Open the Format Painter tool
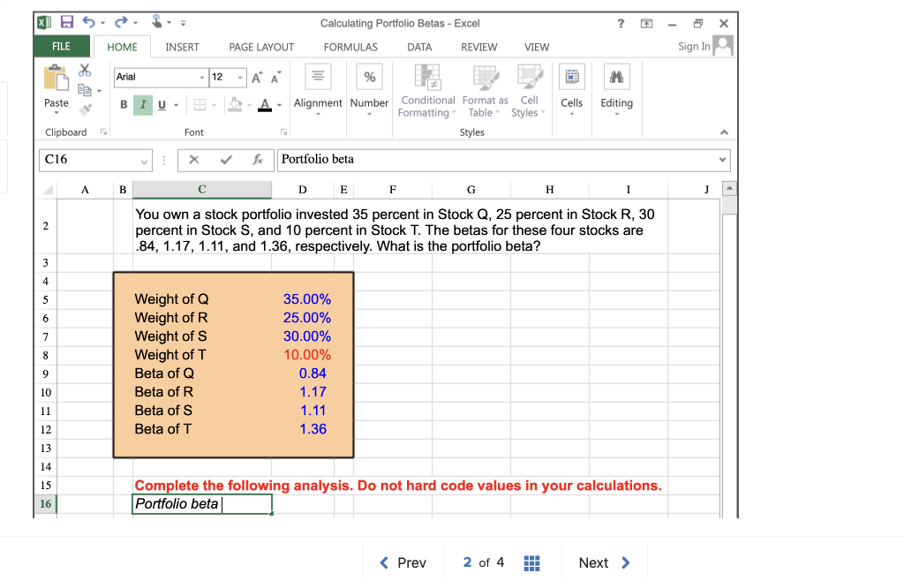 [x=85, y=109]
